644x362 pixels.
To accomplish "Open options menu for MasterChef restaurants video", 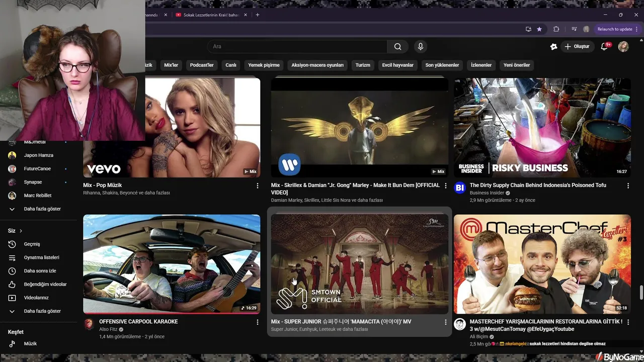I will point(628,322).
